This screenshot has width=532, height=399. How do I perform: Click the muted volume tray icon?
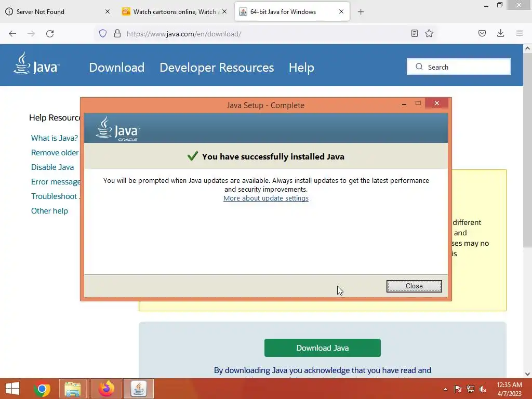483,389
